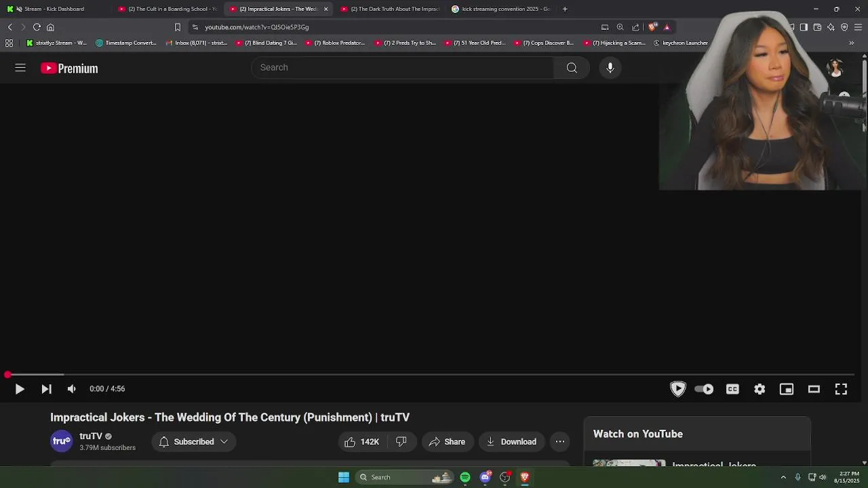
Task: Switch to kick streaming convention 2025 tab
Action: pos(501,9)
